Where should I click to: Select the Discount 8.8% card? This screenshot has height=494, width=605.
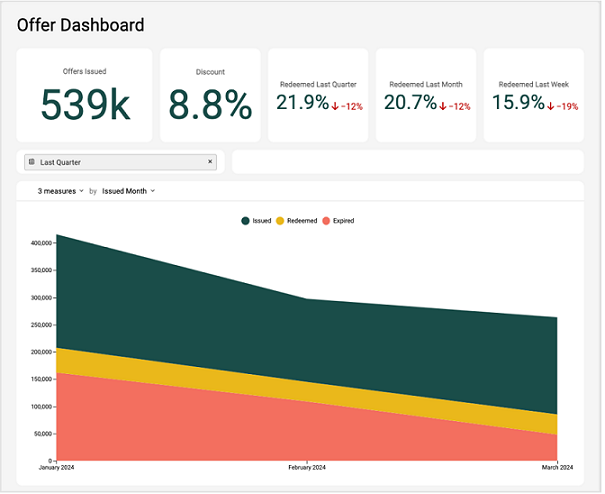coord(210,95)
